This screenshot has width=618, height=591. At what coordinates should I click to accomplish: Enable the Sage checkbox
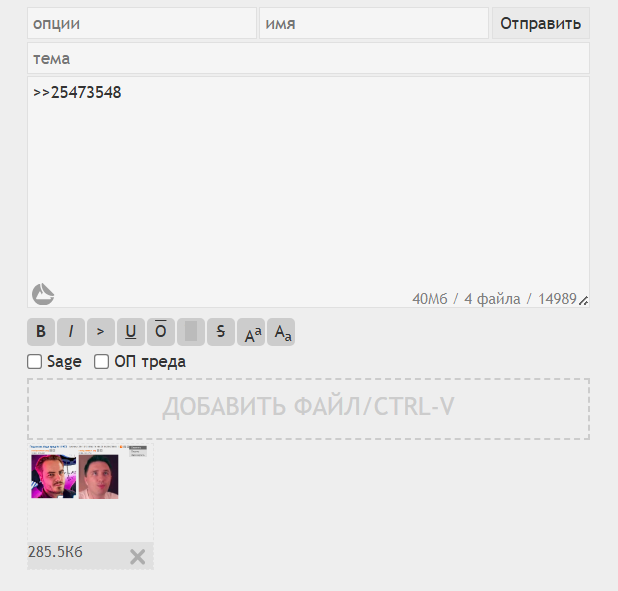pyautogui.click(x=35, y=362)
